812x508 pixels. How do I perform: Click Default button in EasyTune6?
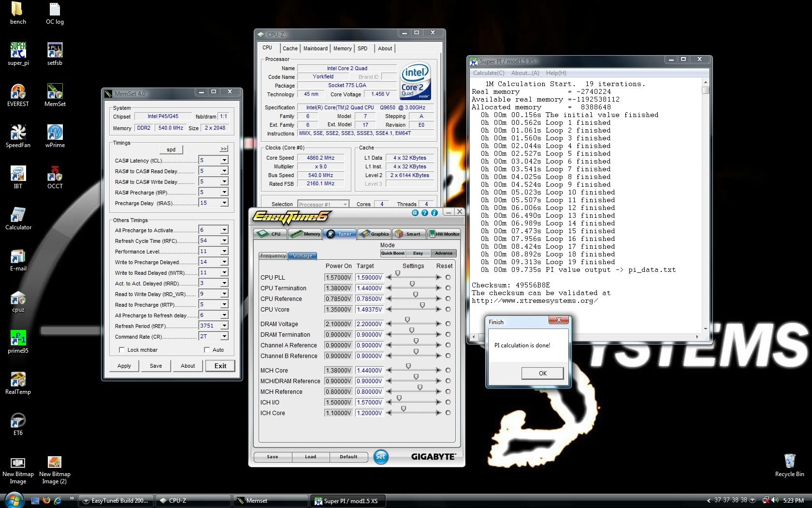point(348,456)
